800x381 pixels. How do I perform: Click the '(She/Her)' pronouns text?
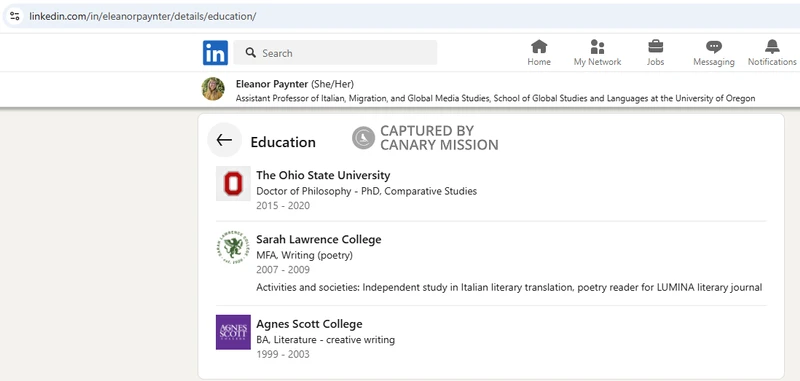332,84
